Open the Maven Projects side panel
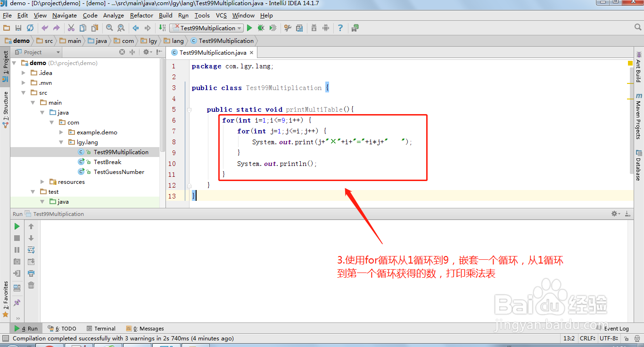Viewport: 644px width, 347px height. (x=638, y=116)
